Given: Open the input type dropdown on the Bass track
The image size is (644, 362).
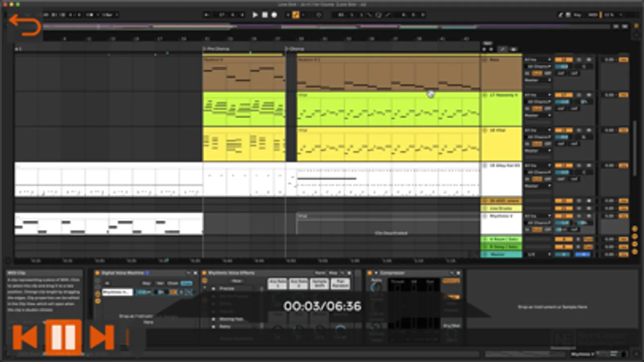Looking at the screenshot, I should click(538, 60).
